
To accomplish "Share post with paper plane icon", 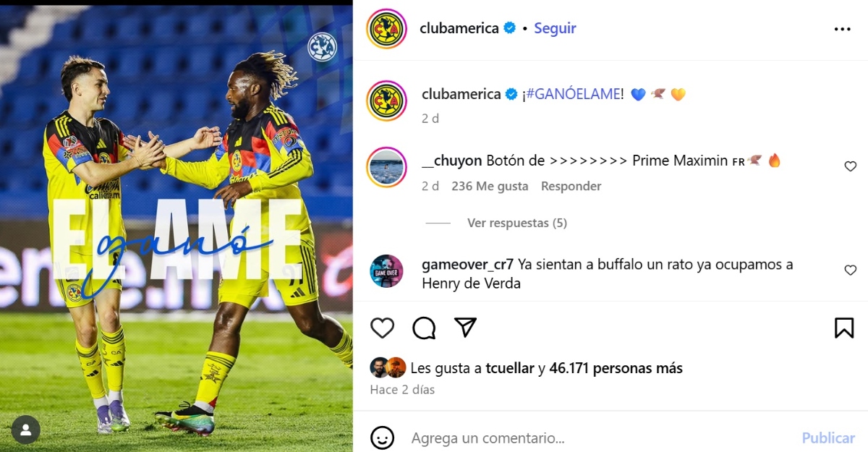I will coord(465,327).
